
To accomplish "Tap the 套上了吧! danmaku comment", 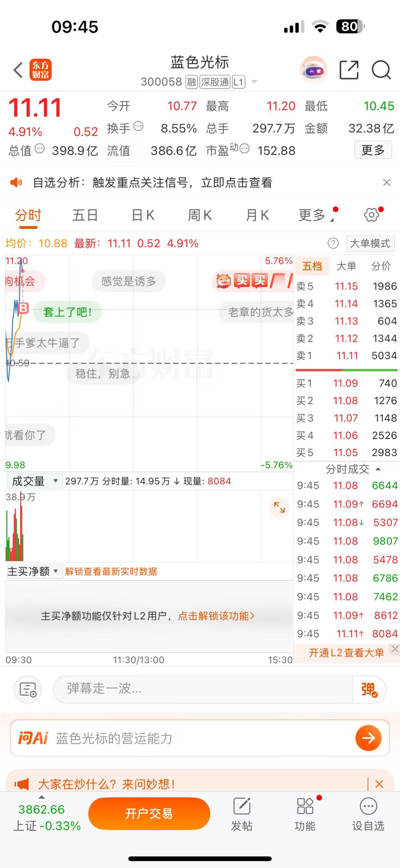I will (x=67, y=312).
